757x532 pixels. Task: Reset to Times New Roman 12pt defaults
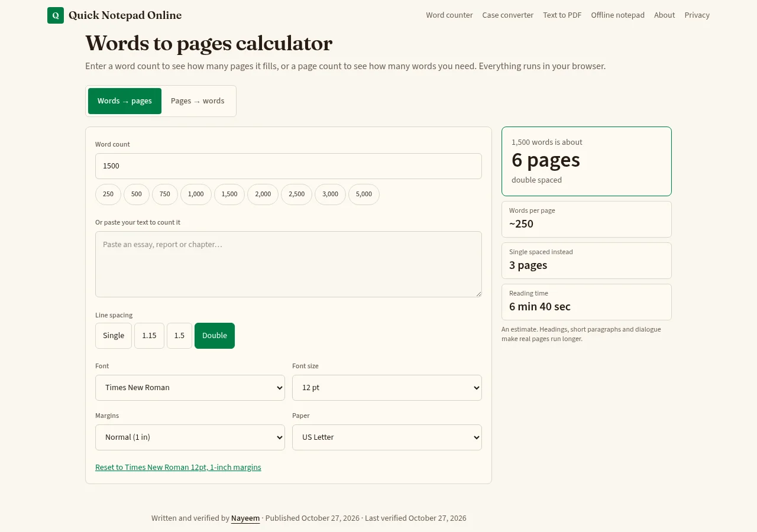178,468
